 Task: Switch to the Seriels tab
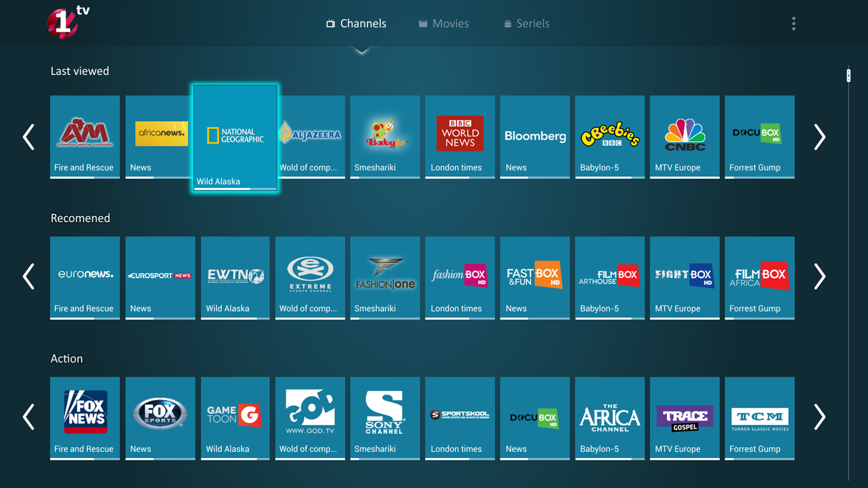[526, 24]
